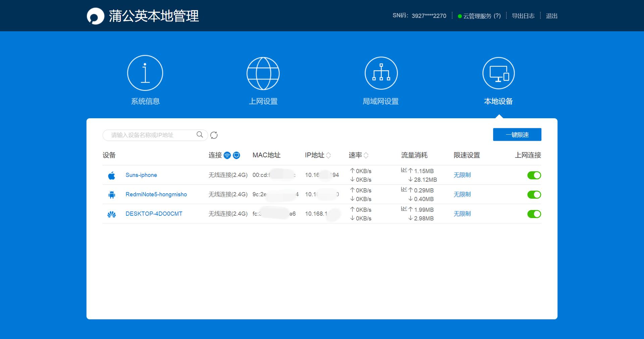Click the Android icon beside RedmiNote5-hongmisho
Image resolution: width=644 pixels, height=339 pixels.
click(x=111, y=194)
